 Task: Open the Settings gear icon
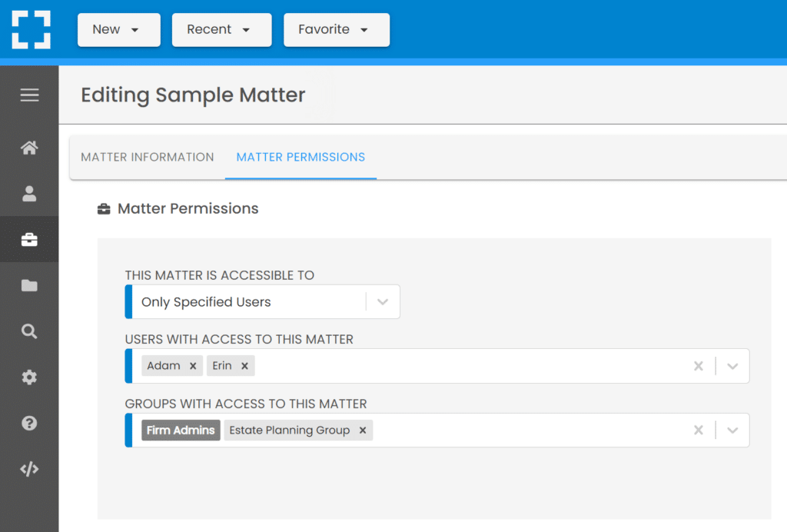pos(29,377)
